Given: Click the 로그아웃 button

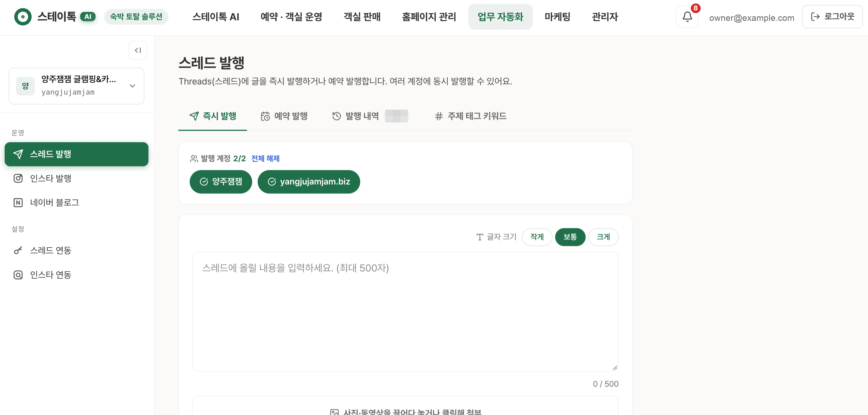Looking at the screenshot, I should tap(832, 17).
